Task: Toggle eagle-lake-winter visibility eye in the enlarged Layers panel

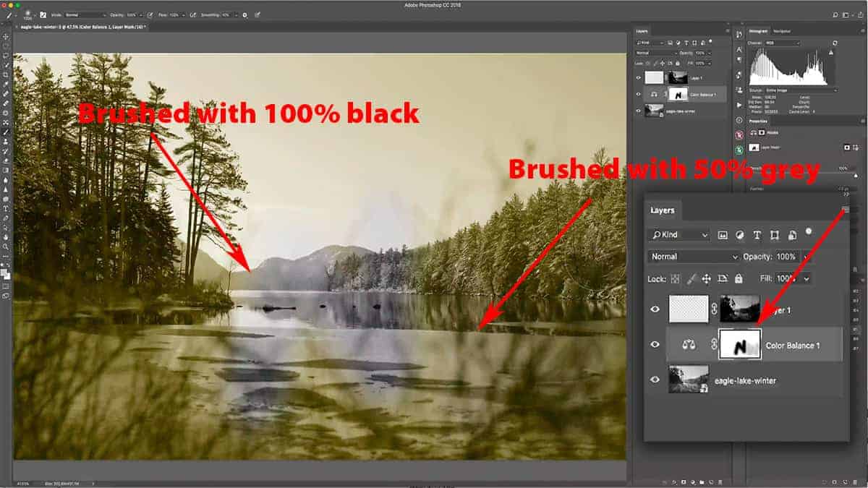Action: click(x=655, y=380)
